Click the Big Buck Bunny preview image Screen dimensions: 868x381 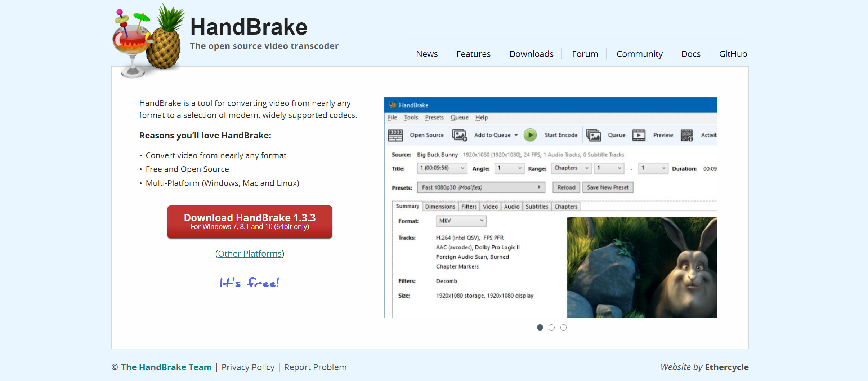pyautogui.click(x=642, y=267)
